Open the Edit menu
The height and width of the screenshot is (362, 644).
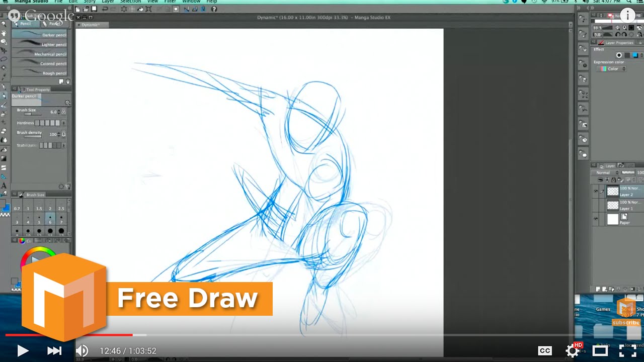pos(73,2)
